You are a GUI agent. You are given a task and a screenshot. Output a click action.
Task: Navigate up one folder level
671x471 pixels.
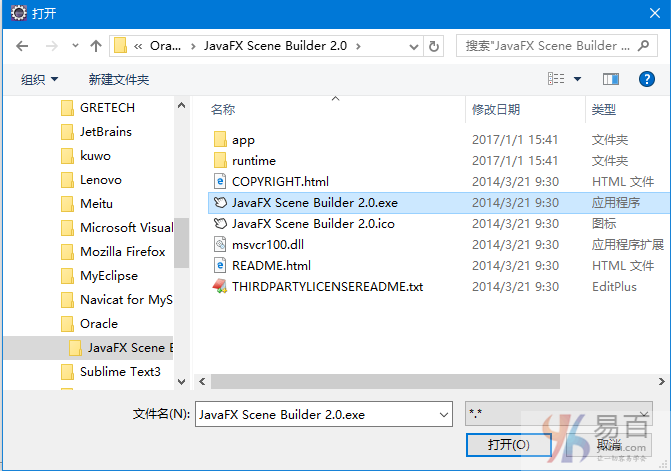point(96,46)
